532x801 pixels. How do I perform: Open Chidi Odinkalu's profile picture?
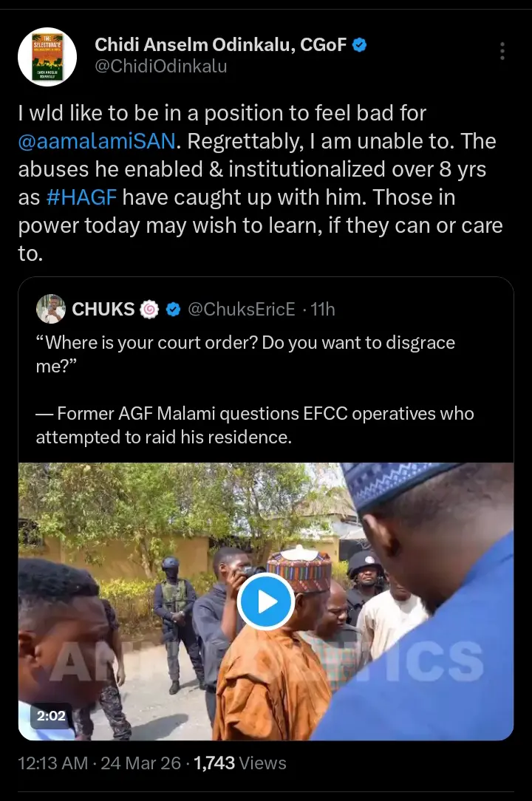[x=46, y=55]
